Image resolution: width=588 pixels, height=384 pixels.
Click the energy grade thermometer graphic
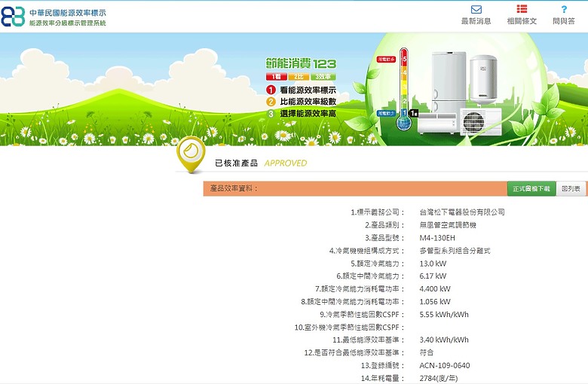tap(404, 88)
